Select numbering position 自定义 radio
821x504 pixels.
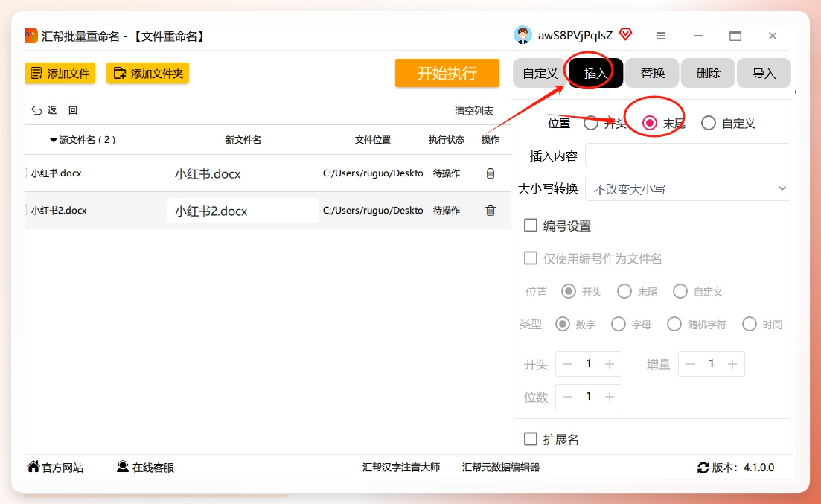pyautogui.click(x=680, y=291)
